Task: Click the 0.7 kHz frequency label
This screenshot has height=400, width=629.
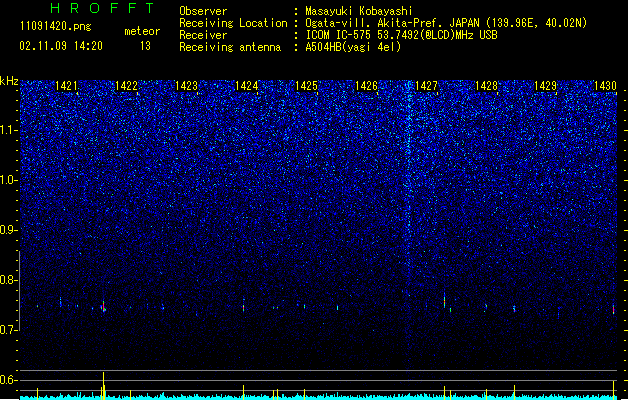Action: point(9,330)
